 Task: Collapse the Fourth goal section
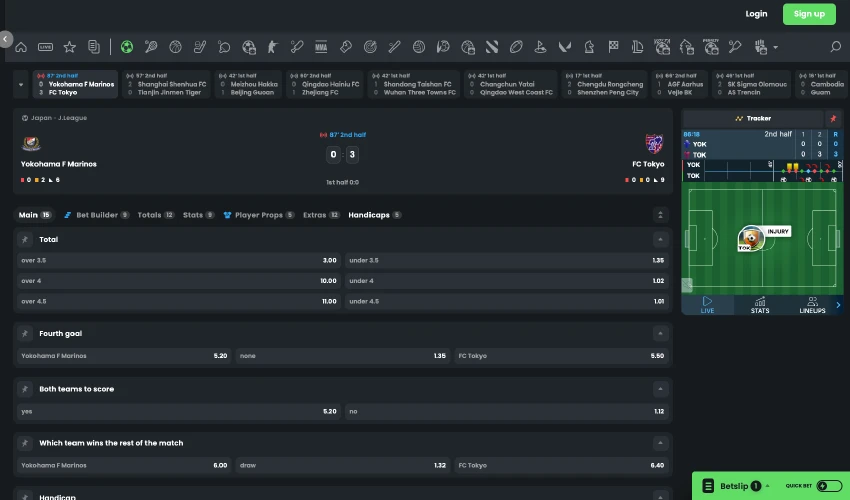[x=660, y=334]
